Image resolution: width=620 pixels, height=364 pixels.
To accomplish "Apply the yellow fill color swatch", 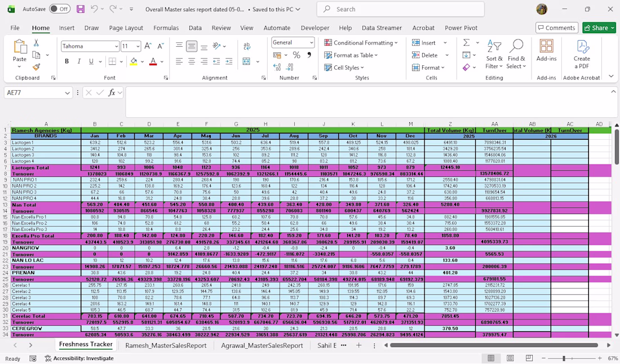I will 134,61.
